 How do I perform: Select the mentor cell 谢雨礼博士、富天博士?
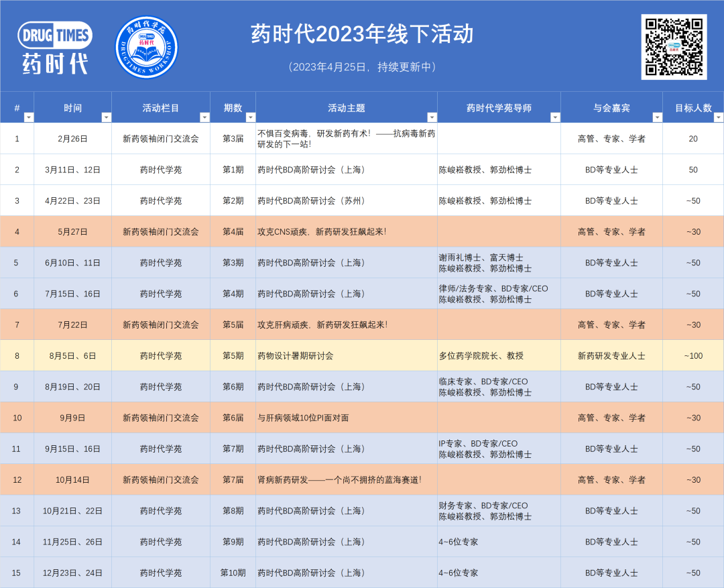pyautogui.click(x=499, y=262)
